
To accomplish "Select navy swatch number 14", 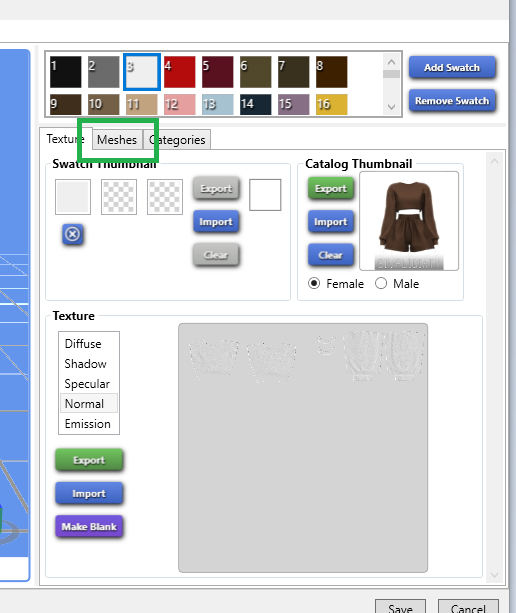I will click(255, 104).
